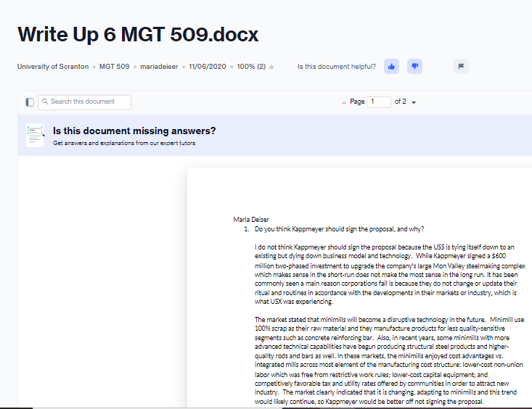Viewport: 532px width, 409px height.
Task: Click 'Is this document missing answers?' banner
Action: point(134,131)
